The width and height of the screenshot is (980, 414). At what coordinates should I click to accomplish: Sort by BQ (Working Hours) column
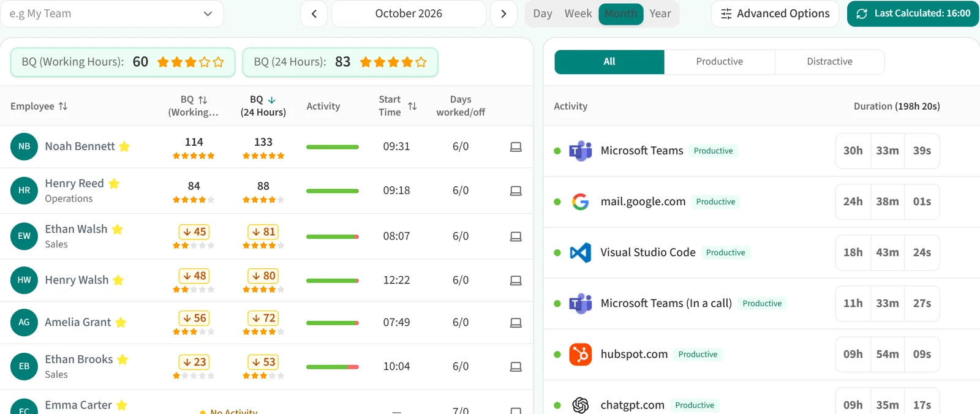(203, 99)
